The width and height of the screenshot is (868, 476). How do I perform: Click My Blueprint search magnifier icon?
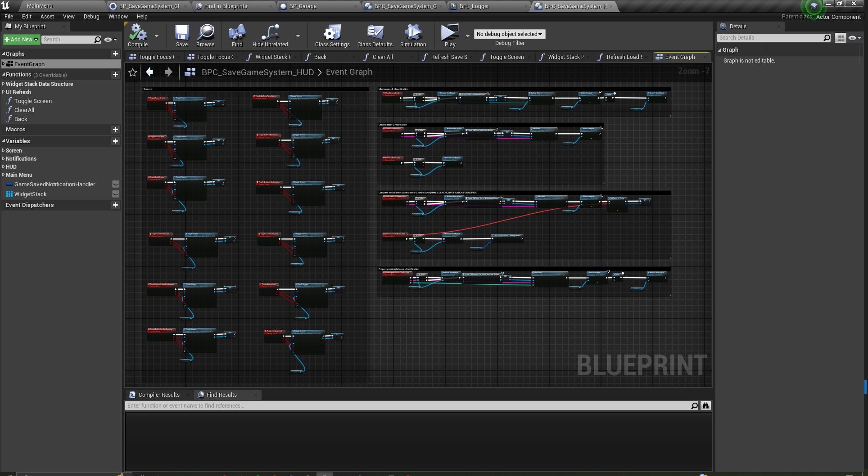point(97,40)
